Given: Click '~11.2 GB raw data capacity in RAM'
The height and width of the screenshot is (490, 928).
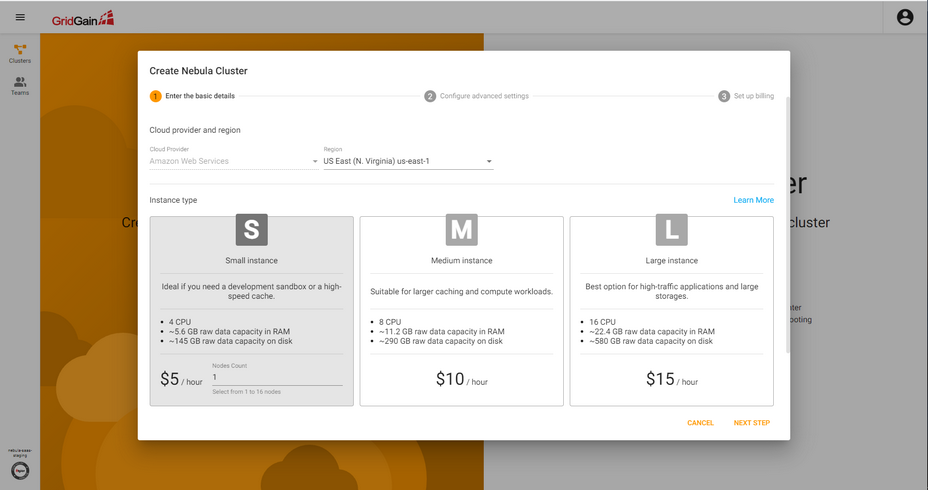Looking at the screenshot, I should pos(442,331).
